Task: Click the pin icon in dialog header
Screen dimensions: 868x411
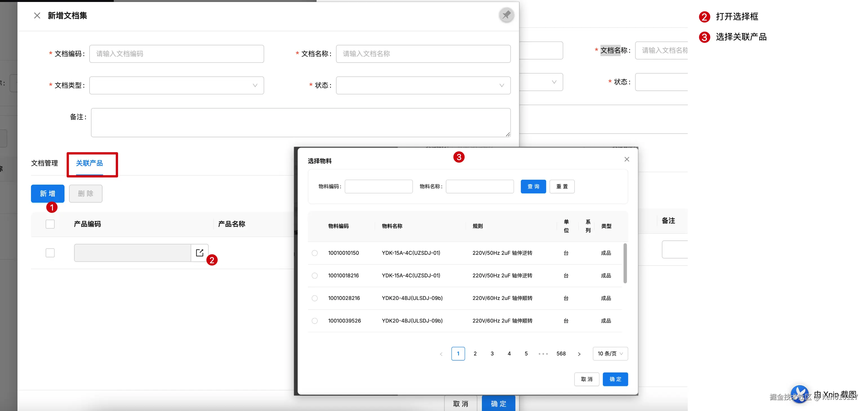Action: pos(506,15)
